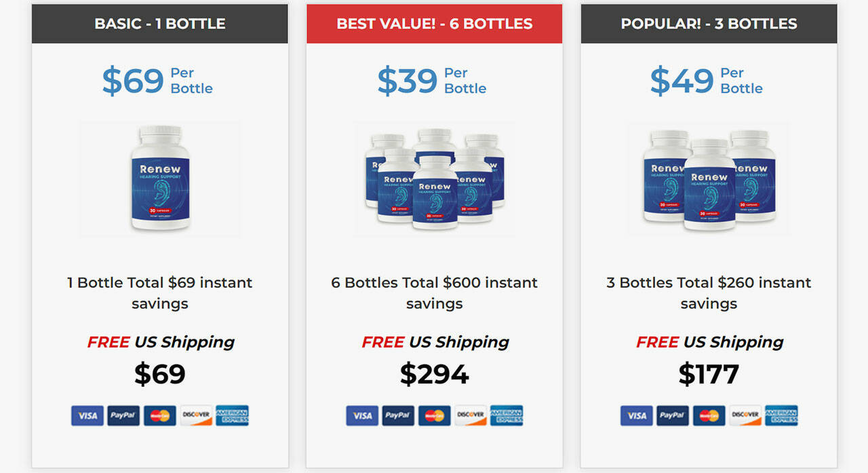Click the red BEST VALUE! - 6 BOTTLES header
Image resolution: width=868 pixels, height=473 pixels.
pos(434,24)
